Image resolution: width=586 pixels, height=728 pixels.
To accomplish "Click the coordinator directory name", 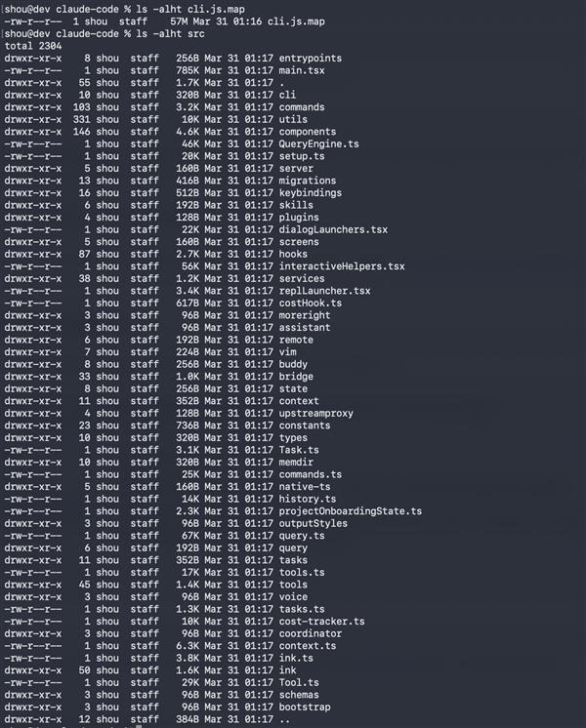I will [314, 632].
